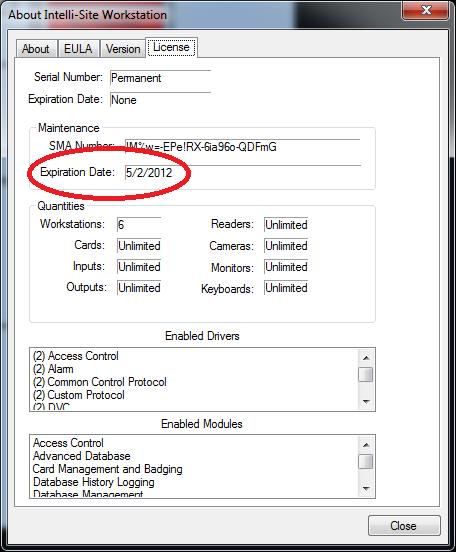Switch to the About tab

pos(36,49)
